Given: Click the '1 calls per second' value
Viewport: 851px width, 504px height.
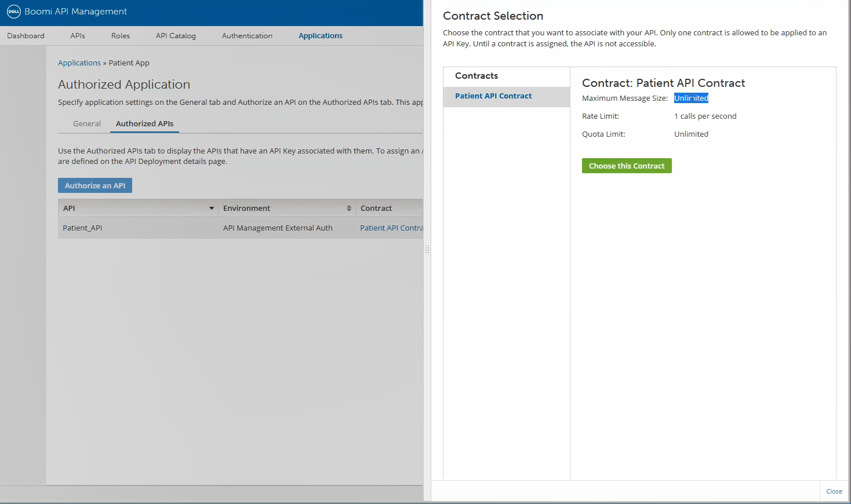Looking at the screenshot, I should click(705, 116).
